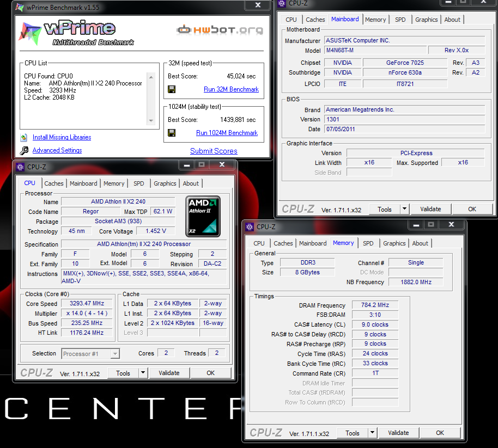The image size is (498, 448).
Task: Click the wPrime title bar icon
Action: tap(20, 7)
